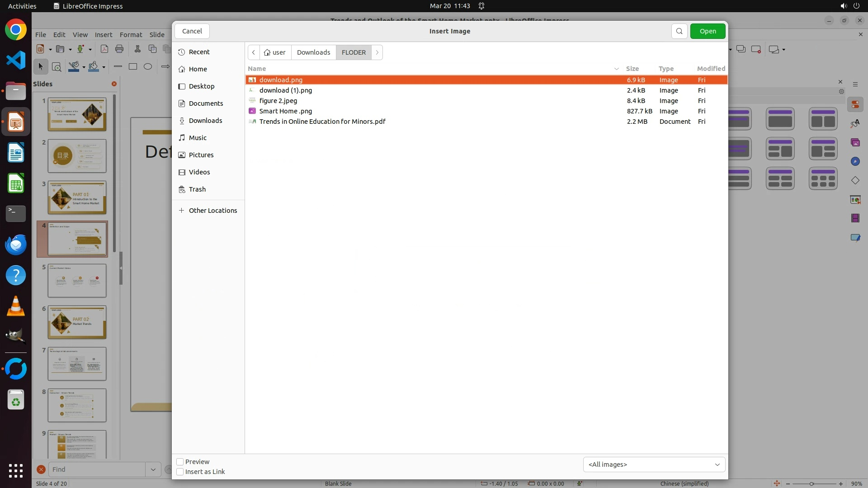The height and width of the screenshot is (488, 868).
Task: Select the Smart Home .png file
Action: pos(285,111)
